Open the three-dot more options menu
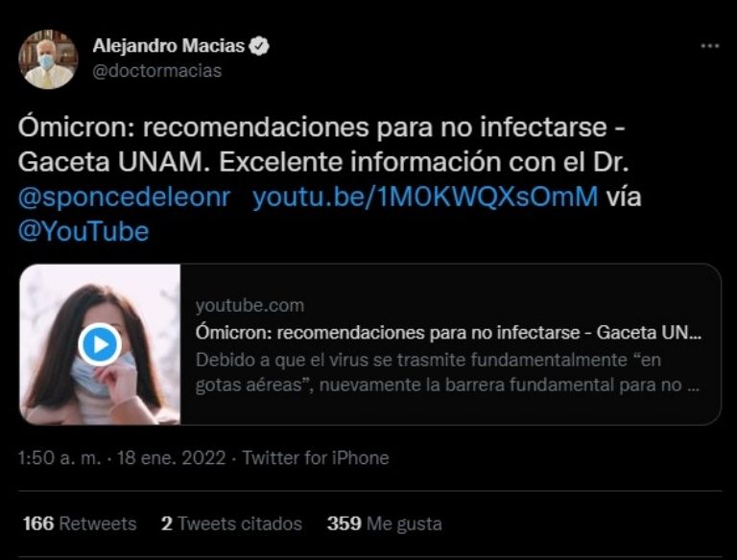Image resolution: width=737 pixels, height=560 pixels. 710,46
